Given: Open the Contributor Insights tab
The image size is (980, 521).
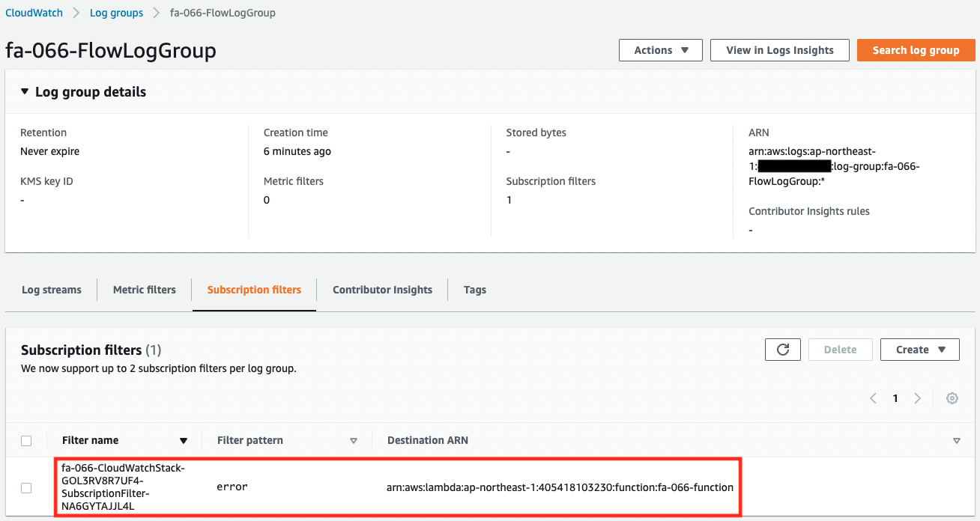Looking at the screenshot, I should tap(382, 290).
